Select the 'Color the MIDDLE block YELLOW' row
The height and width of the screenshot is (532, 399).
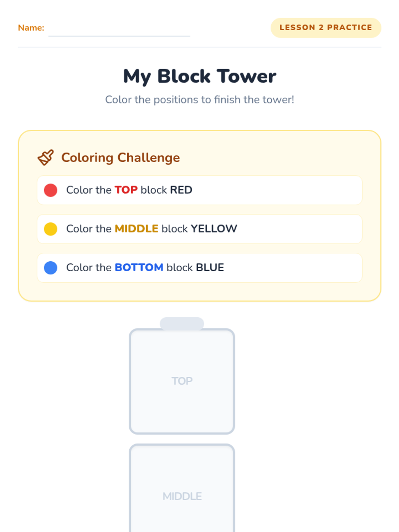(199, 229)
